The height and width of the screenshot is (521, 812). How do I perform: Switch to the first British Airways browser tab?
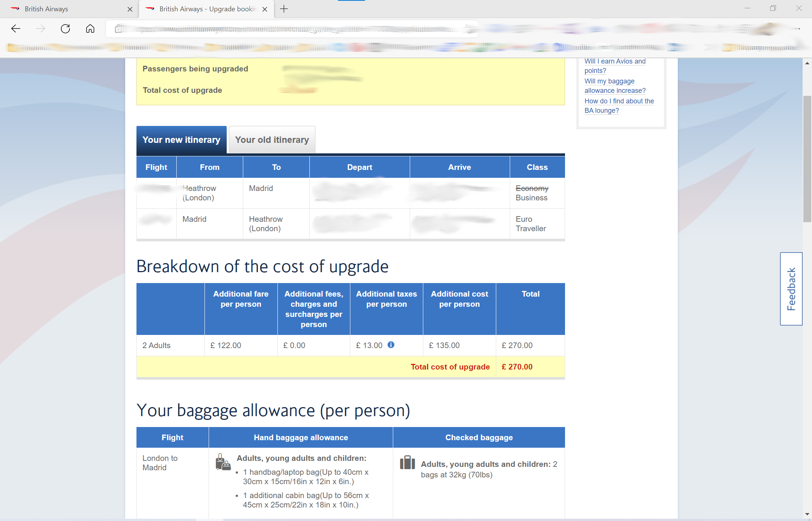click(x=68, y=9)
